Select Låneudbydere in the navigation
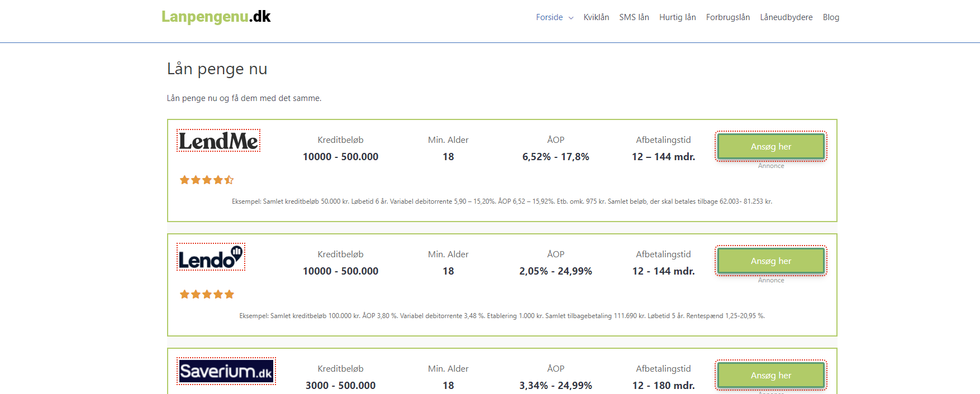980x394 pixels. pyautogui.click(x=786, y=17)
